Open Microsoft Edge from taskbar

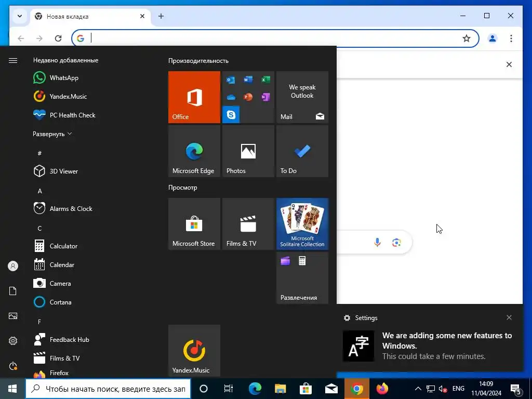coord(255,389)
